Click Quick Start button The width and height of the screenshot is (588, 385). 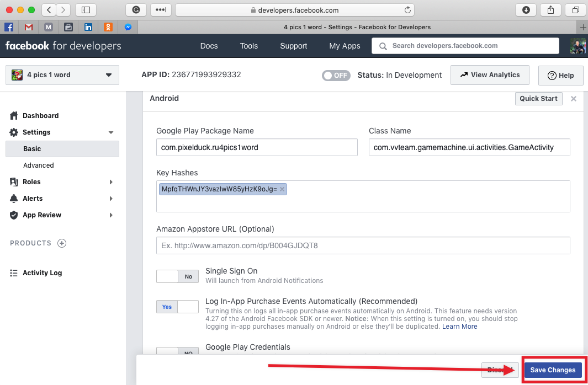click(x=538, y=99)
